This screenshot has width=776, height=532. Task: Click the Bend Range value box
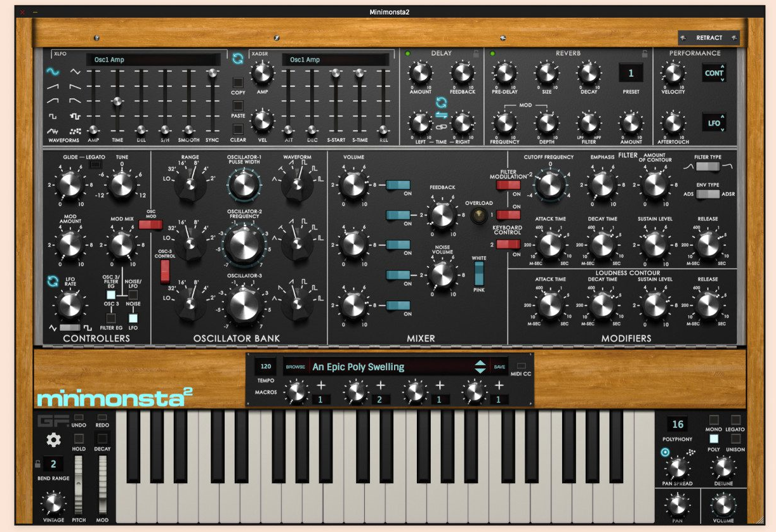[53, 464]
